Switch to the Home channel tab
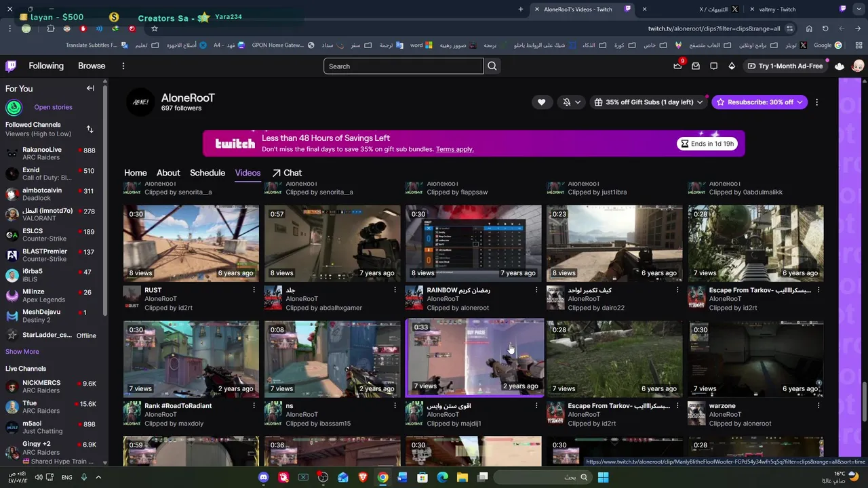868x488 pixels. [135, 173]
